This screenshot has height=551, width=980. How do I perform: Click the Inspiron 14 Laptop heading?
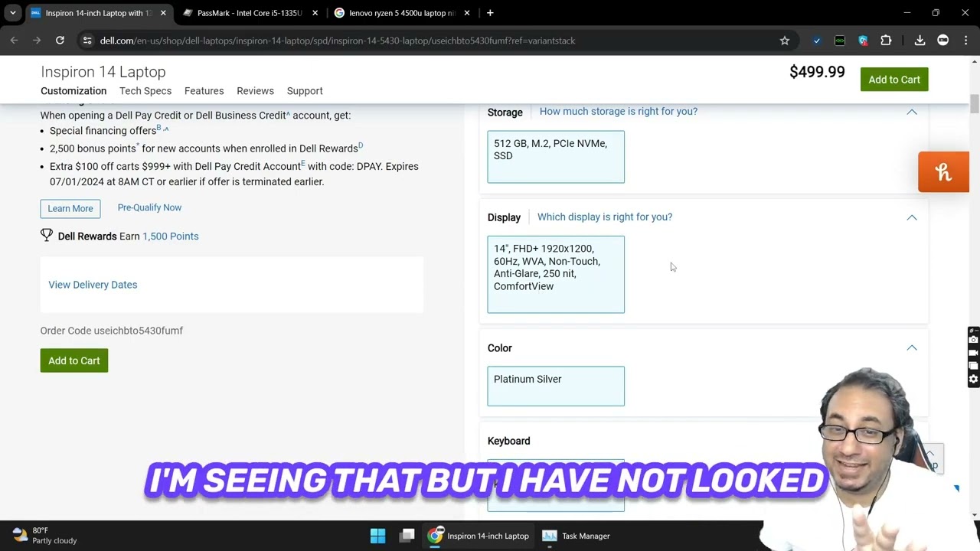pyautogui.click(x=103, y=72)
